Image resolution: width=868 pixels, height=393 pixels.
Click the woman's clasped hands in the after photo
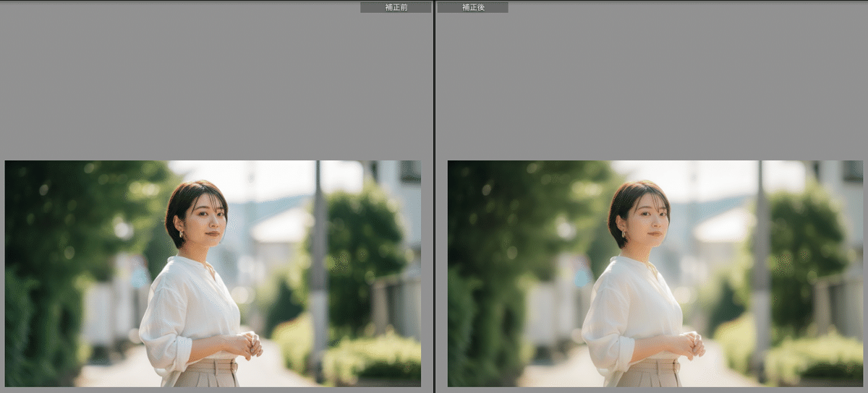(692, 345)
